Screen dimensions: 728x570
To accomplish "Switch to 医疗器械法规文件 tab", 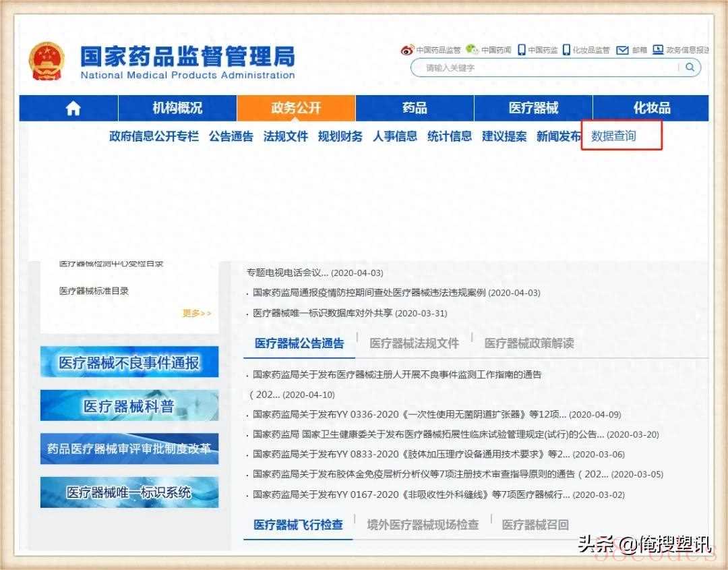I will pyautogui.click(x=414, y=343).
